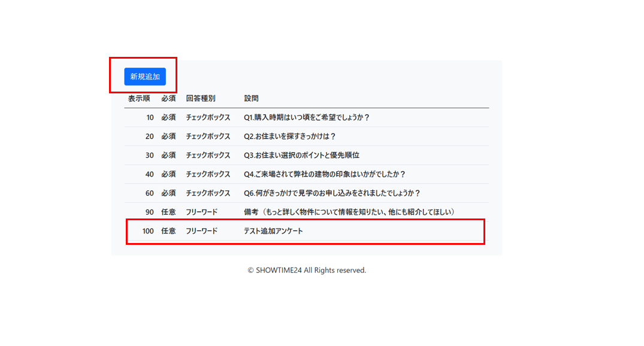The image size is (644, 346).
Task: Open question Q1.購入時期はいつ頃をご希望でしょうか？
Action: pos(307,117)
